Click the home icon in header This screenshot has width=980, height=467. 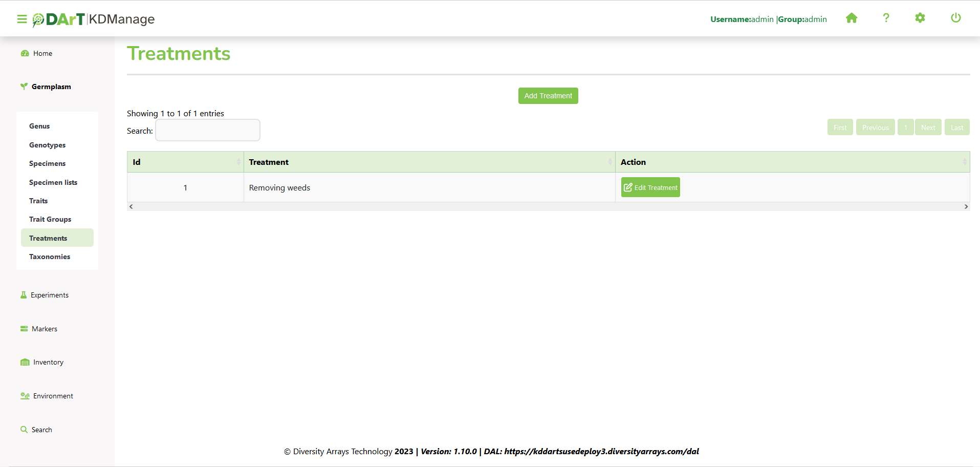(x=852, y=18)
